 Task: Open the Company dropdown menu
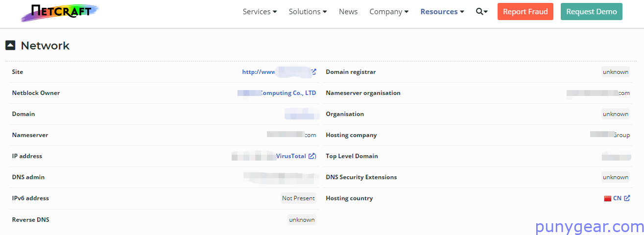point(389,12)
